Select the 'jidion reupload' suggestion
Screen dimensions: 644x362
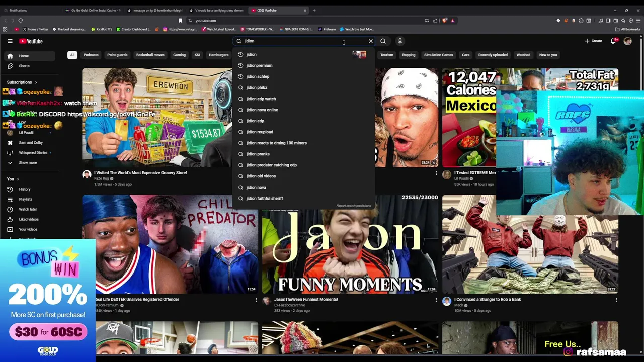(x=303, y=132)
